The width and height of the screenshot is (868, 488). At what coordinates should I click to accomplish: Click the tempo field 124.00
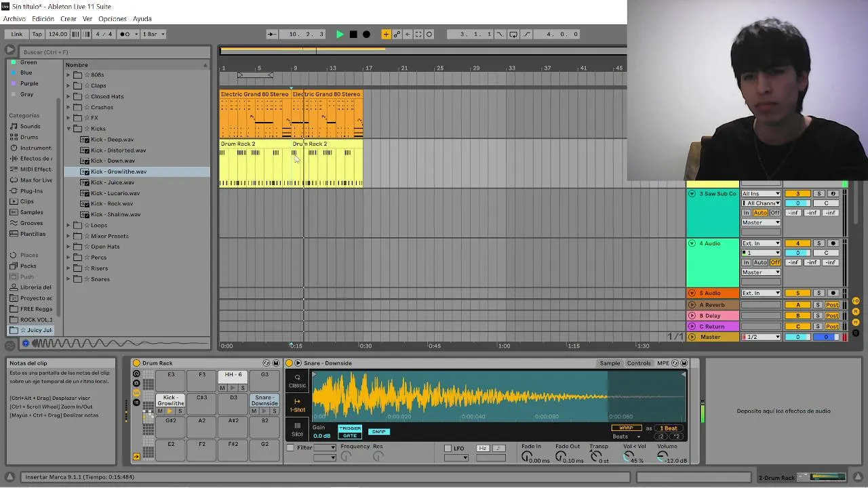(x=58, y=34)
